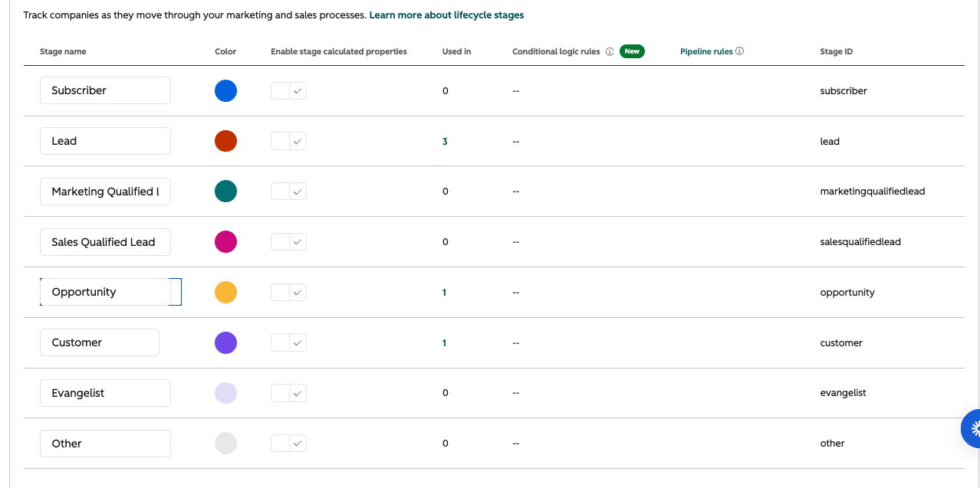Open Used in count 1 for Customer
The image size is (980, 488).
point(445,343)
